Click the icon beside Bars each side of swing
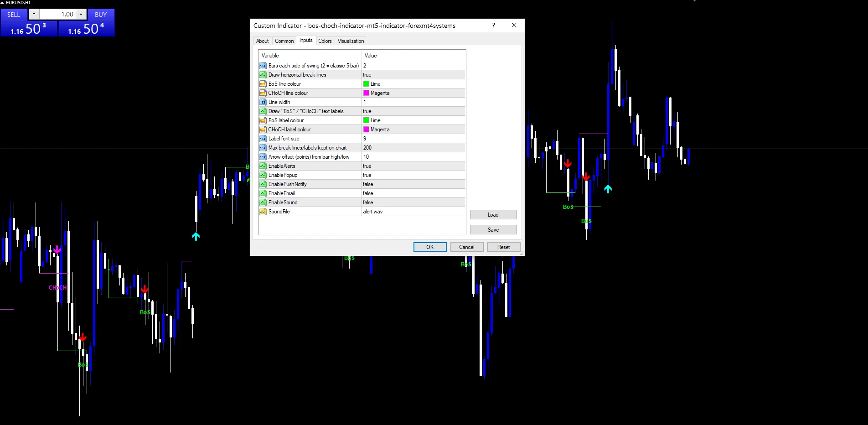This screenshot has height=425, width=868. coord(263,66)
